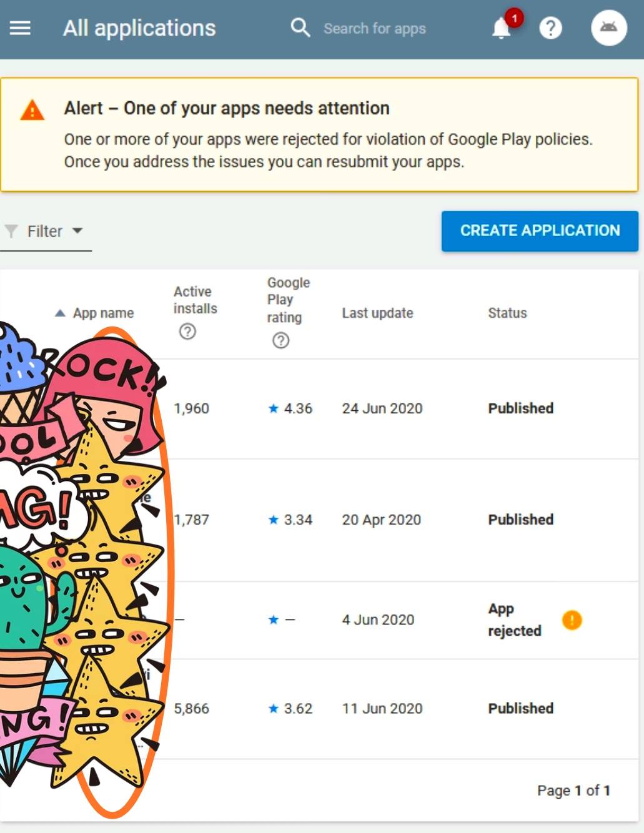Select the 4 Jun 2020 date
Viewport: 644px width, 833px height.
378,619
